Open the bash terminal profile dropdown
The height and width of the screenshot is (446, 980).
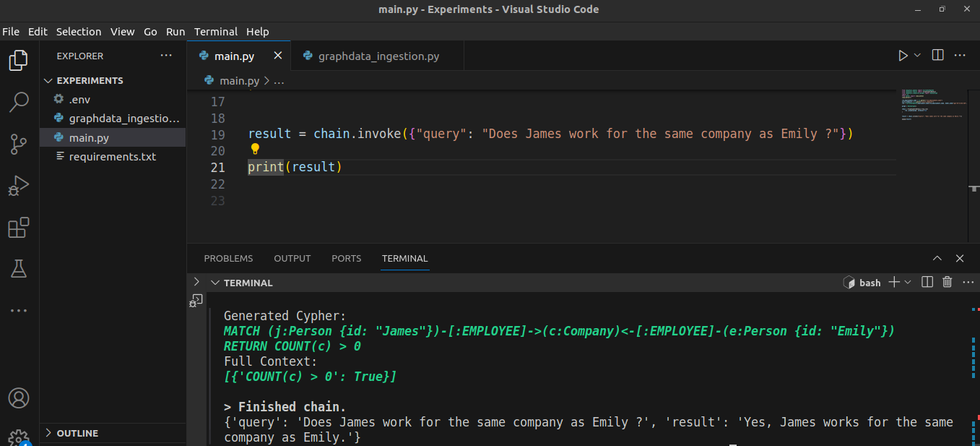click(907, 282)
